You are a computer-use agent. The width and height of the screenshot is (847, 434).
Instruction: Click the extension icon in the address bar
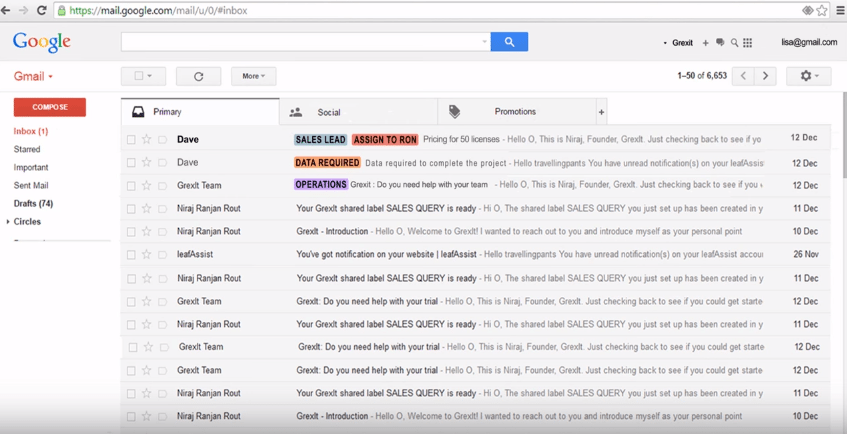point(808,10)
